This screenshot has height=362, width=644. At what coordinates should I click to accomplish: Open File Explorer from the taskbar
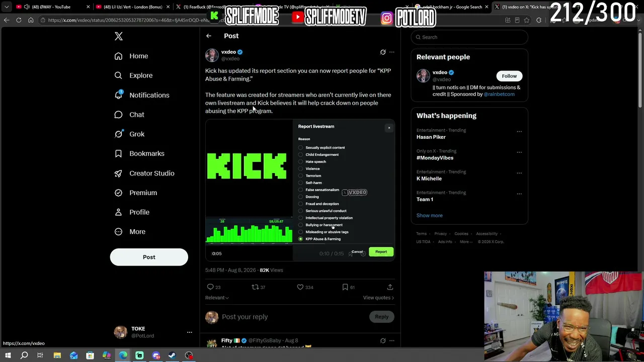57,355
